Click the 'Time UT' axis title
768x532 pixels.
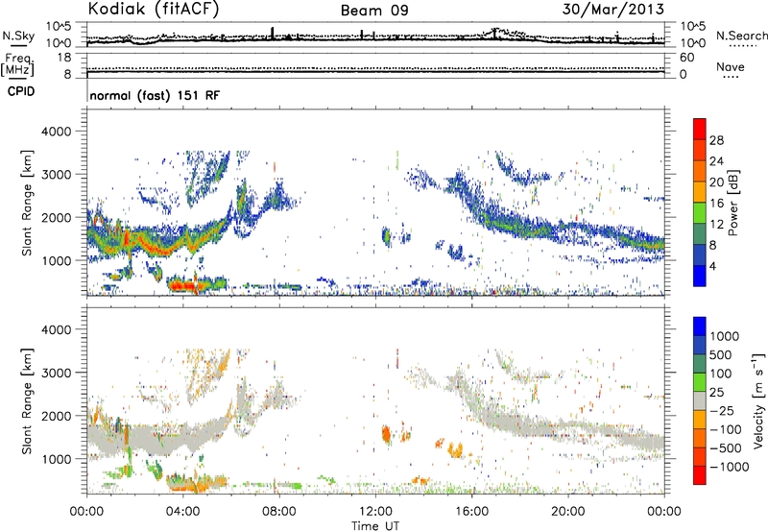(x=375, y=525)
